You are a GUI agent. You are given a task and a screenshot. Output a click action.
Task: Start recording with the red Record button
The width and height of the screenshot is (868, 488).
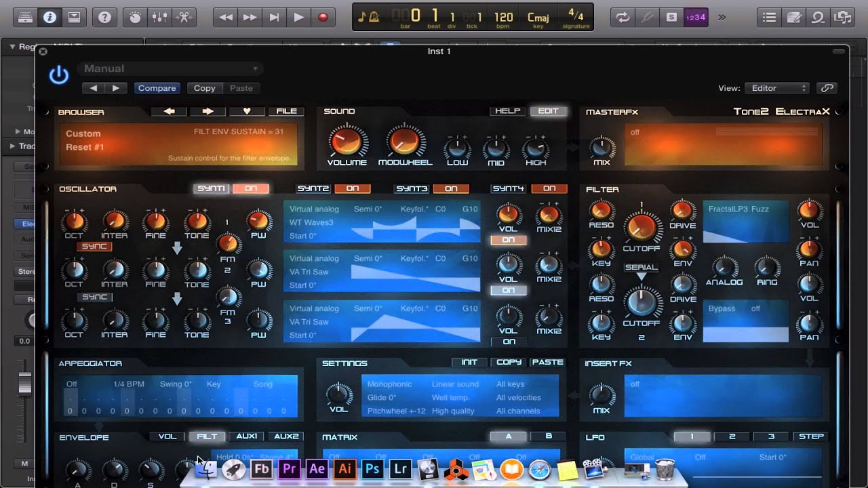point(323,17)
